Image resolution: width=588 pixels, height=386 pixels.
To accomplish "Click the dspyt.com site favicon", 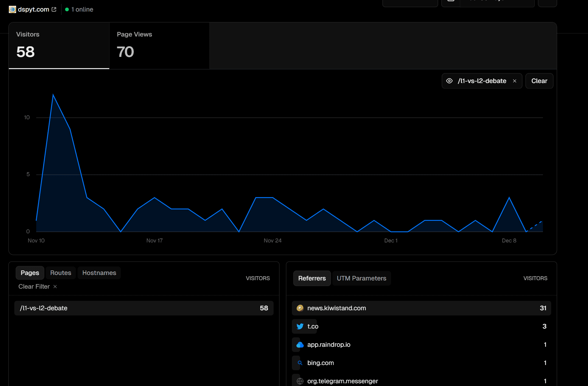I will click(x=12, y=9).
